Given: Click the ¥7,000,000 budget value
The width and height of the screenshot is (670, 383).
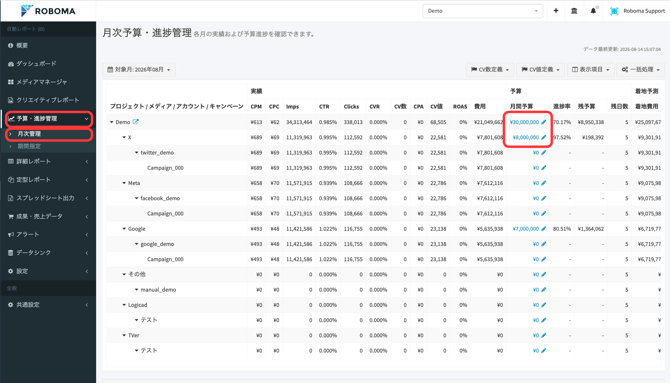Looking at the screenshot, I should click(x=526, y=229).
